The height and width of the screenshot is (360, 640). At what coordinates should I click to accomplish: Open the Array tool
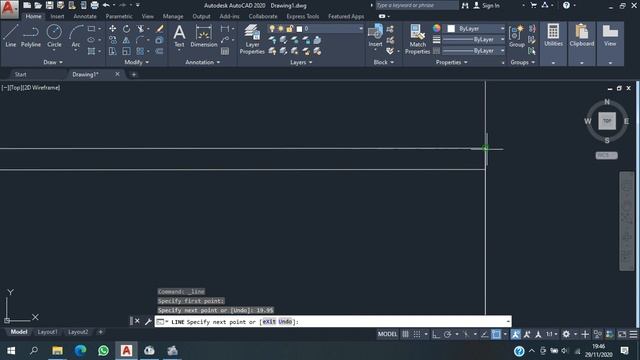click(x=140, y=51)
